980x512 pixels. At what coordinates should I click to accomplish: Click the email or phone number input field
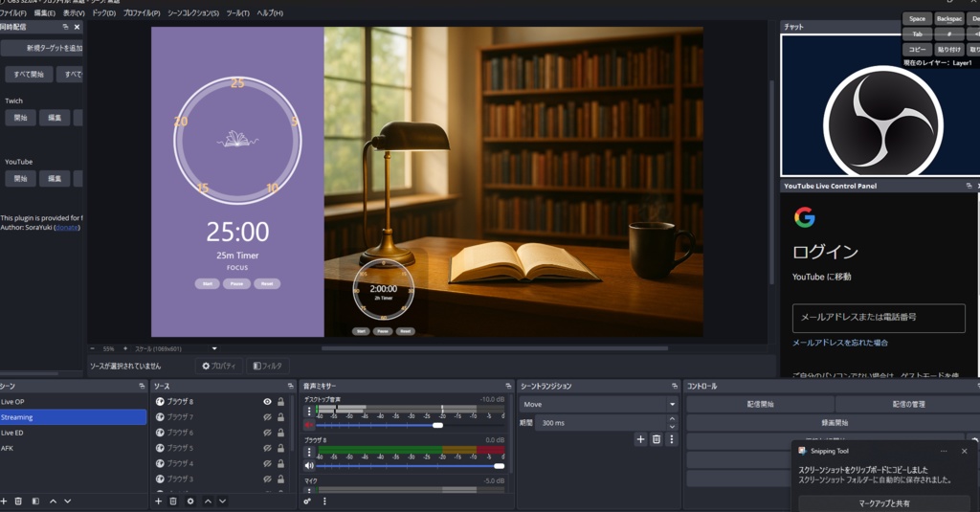click(879, 318)
